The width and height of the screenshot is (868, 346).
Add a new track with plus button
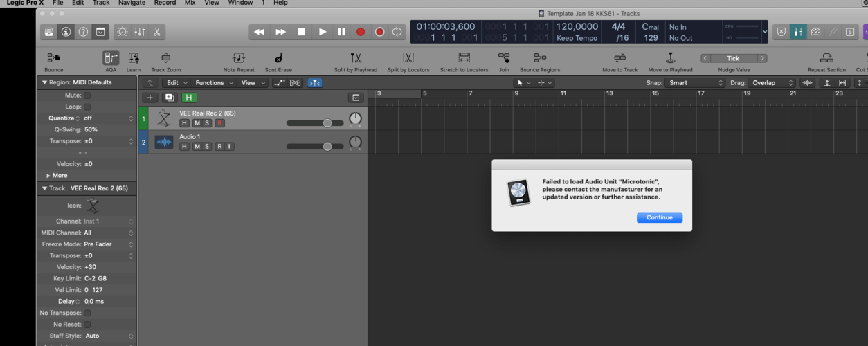[150, 99]
